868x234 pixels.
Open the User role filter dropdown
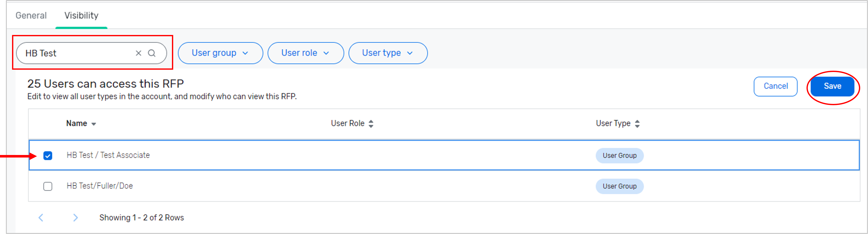pyautogui.click(x=305, y=53)
